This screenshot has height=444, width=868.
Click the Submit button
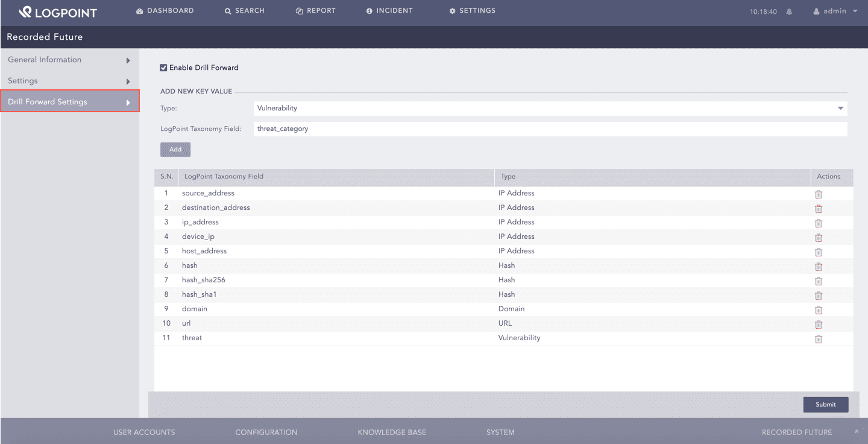[x=825, y=404]
